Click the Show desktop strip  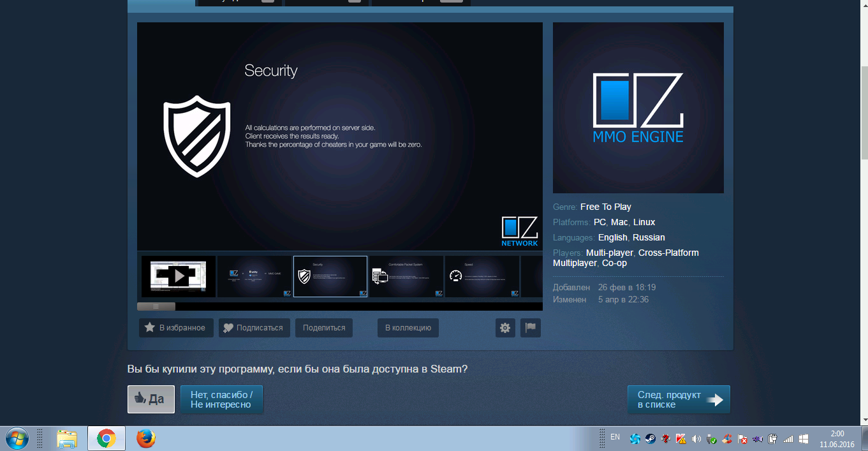(x=864, y=439)
